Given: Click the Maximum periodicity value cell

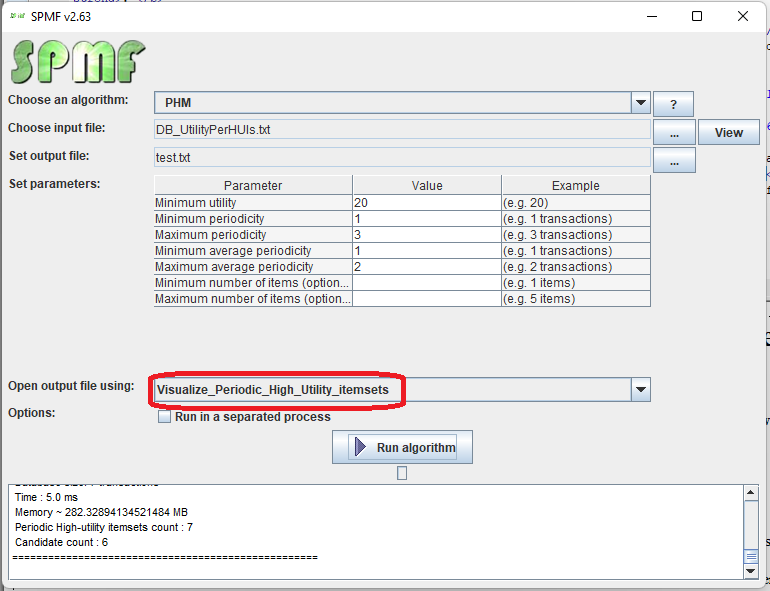Looking at the screenshot, I should click(427, 234).
